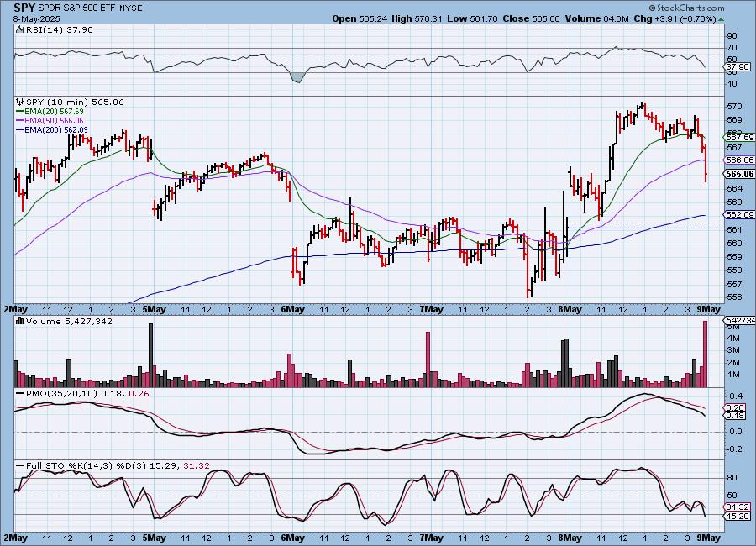
Task: Click the RSI(14) 37.90 indicator label
Action: [x=59, y=29]
